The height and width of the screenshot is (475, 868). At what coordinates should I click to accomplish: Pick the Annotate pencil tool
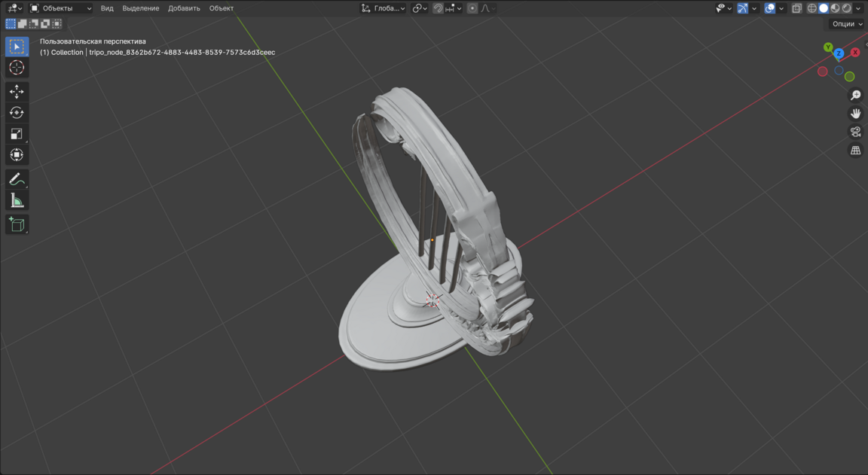17,179
